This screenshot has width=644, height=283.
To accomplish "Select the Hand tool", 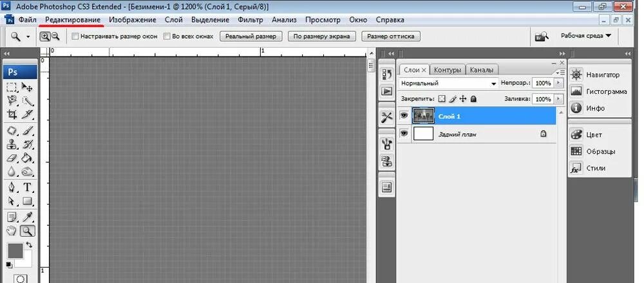I will click(12, 231).
